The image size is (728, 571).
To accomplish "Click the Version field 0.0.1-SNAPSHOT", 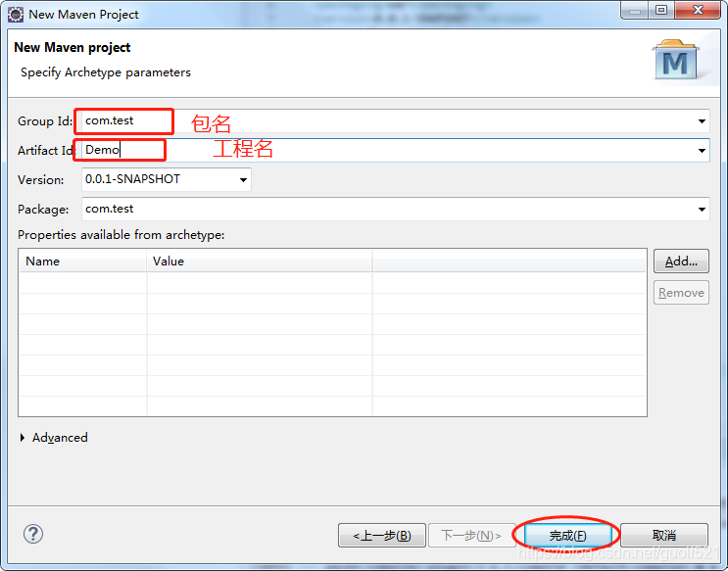I will (167, 179).
